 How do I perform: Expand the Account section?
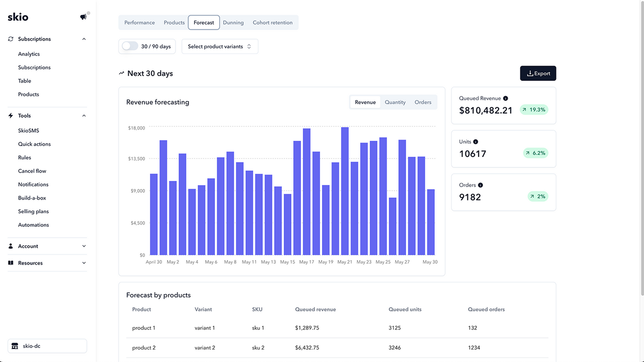[x=84, y=246]
